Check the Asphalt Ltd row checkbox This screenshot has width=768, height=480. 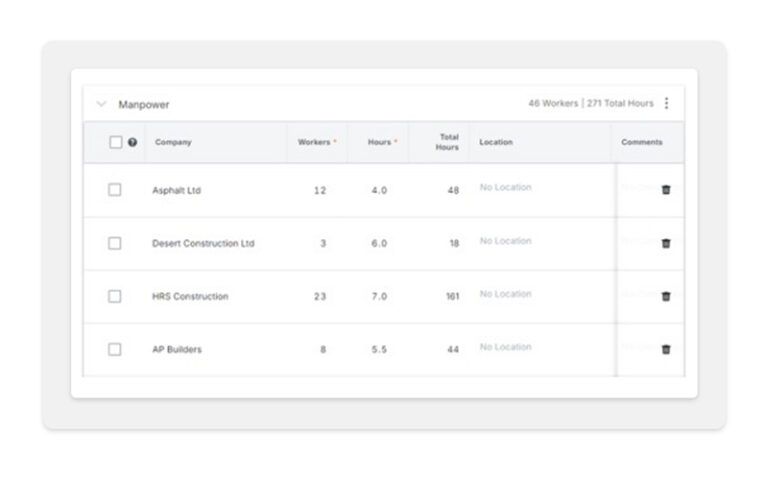pos(115,190)
